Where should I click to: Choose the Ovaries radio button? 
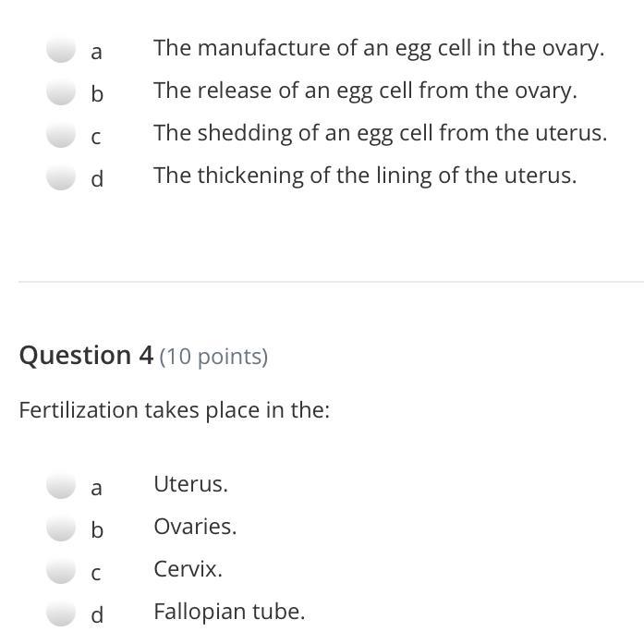click(61, 528)
